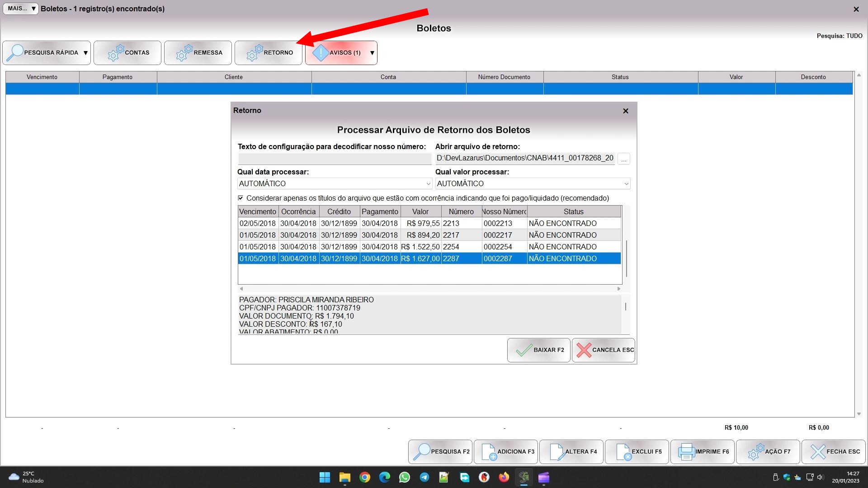Screen dimensions: 868x488
Task: Click the ALTERA F4 button
Action: (x=571, y=451)
